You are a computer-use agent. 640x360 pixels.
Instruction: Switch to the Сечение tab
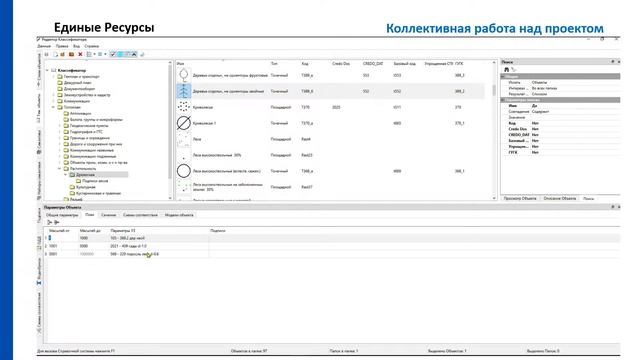(109, 215)
